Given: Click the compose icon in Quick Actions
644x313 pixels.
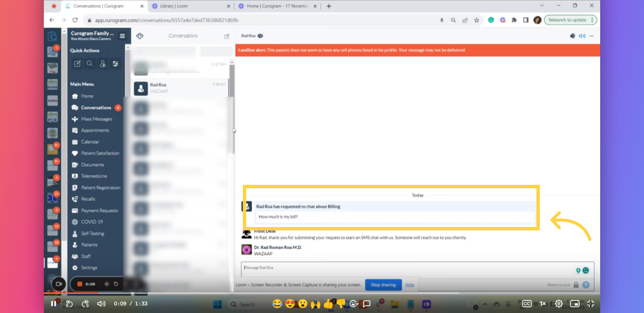Looking at the screenshot, I should 77,64.
